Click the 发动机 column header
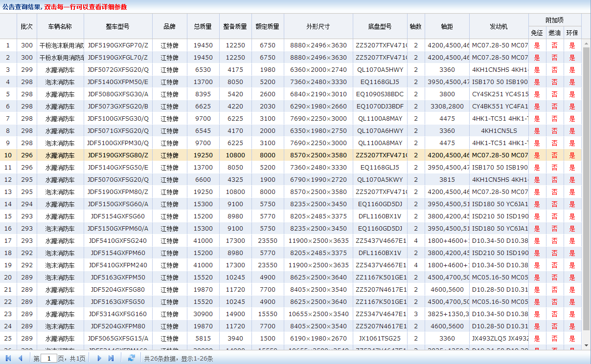Screen dimensions: 591x364 point(499,26)
